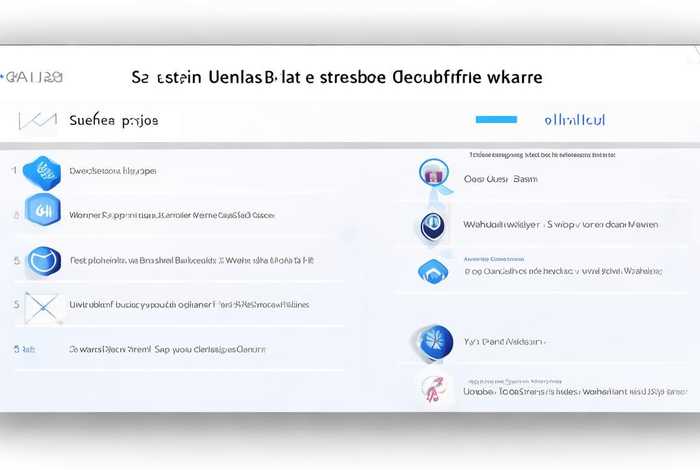The height and width of the screenshot is (470, 700).
Task: Click the blue house icon in right column
Action: (x=432, y=270)
